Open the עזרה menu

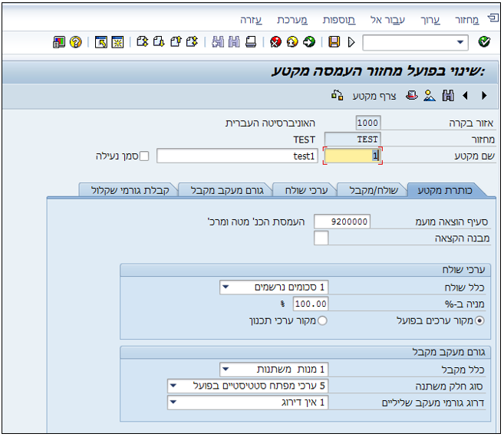[251, 20]
